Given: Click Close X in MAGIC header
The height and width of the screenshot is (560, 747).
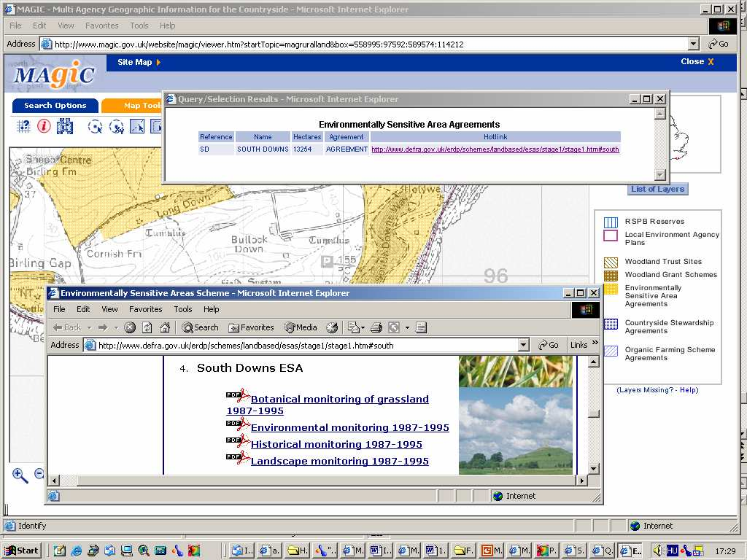Looking at the screenshot, I should tap(697, 61).
